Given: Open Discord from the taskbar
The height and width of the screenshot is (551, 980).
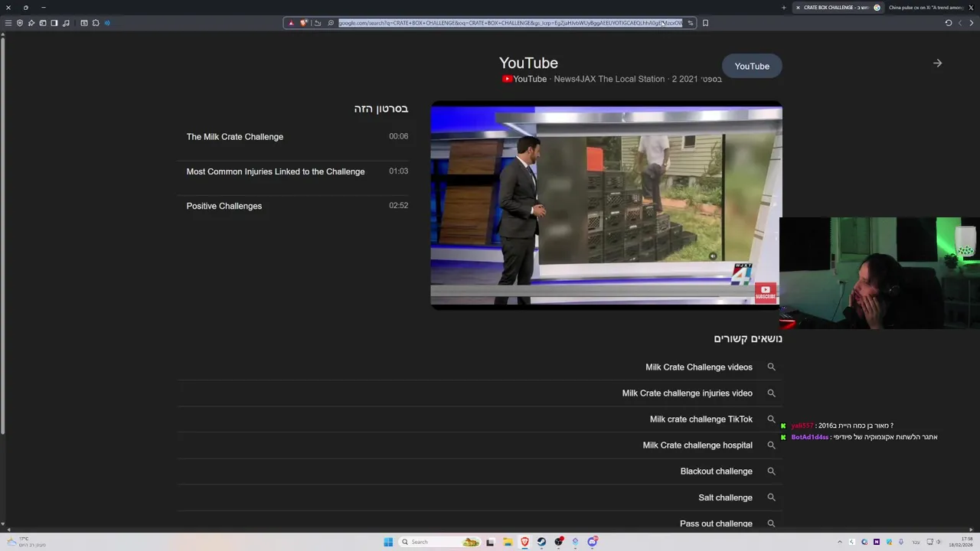Looking at the screenshot, I should pyautogui.click(x=592, y=542).
